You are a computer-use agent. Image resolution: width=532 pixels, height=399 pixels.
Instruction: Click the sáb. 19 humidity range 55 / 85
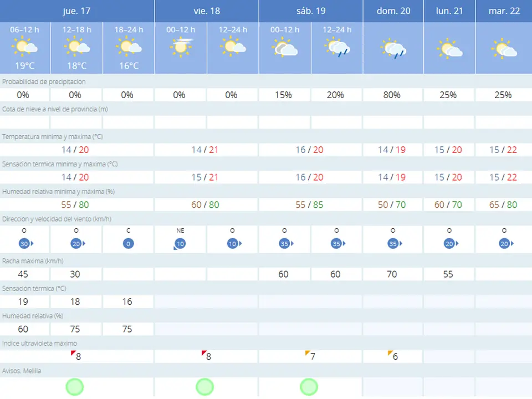tap(309, 204)
